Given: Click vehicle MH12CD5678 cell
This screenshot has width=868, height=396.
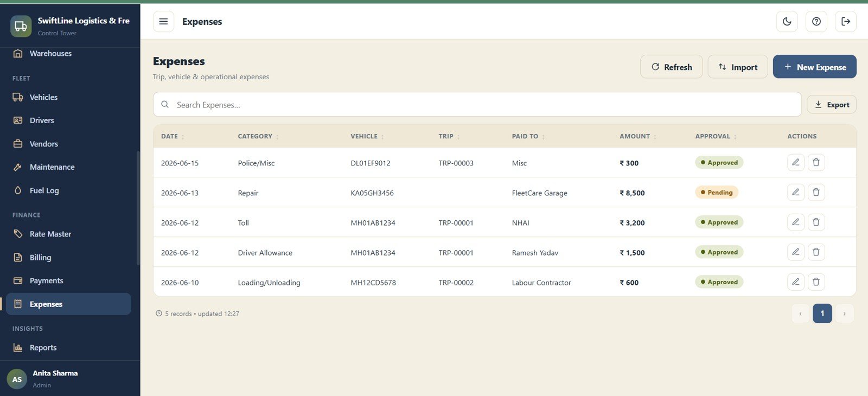Looking at the screenshot, I should click(x=373, y=282).
